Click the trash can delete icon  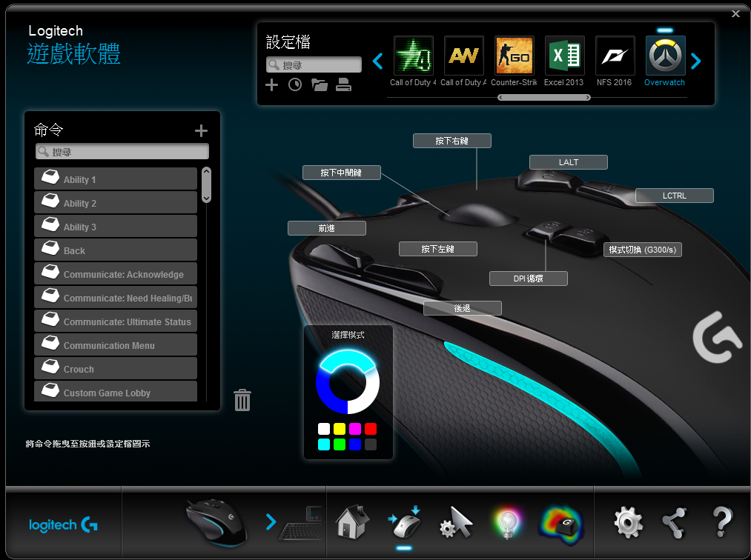click(x=242, y=400)
